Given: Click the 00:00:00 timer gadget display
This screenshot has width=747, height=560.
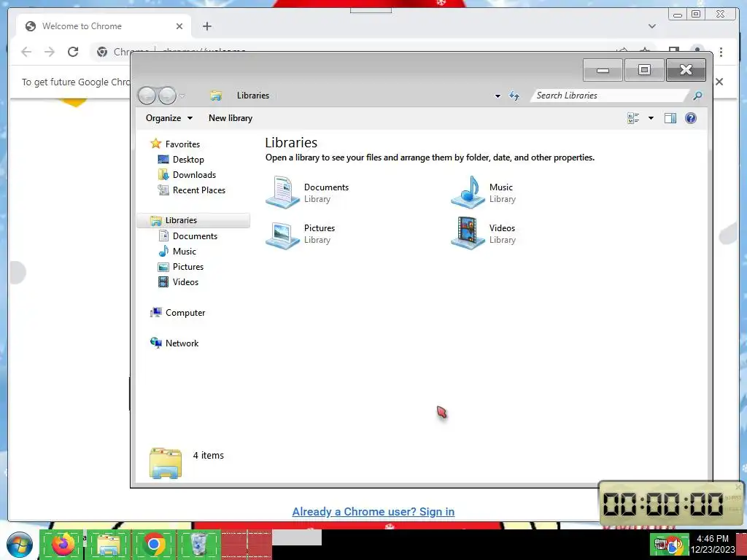Looking at the screenshot, I should pos(663,504).
